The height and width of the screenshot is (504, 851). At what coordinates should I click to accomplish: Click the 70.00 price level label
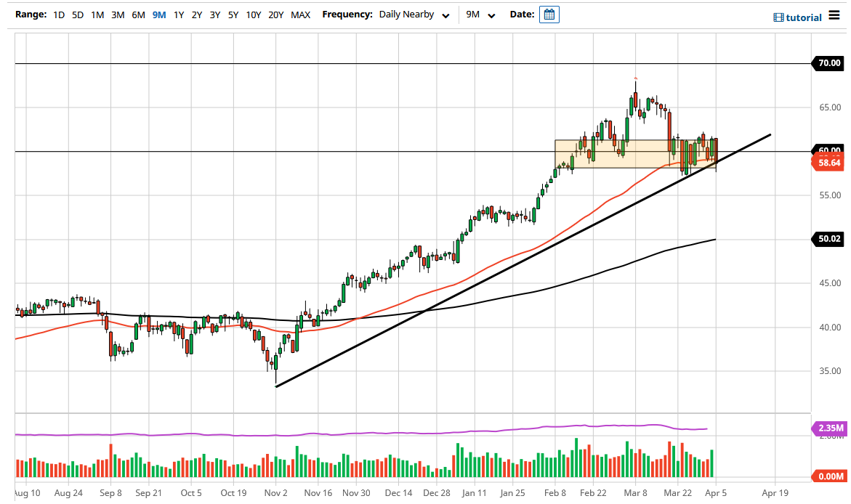(x=828, y=63)
